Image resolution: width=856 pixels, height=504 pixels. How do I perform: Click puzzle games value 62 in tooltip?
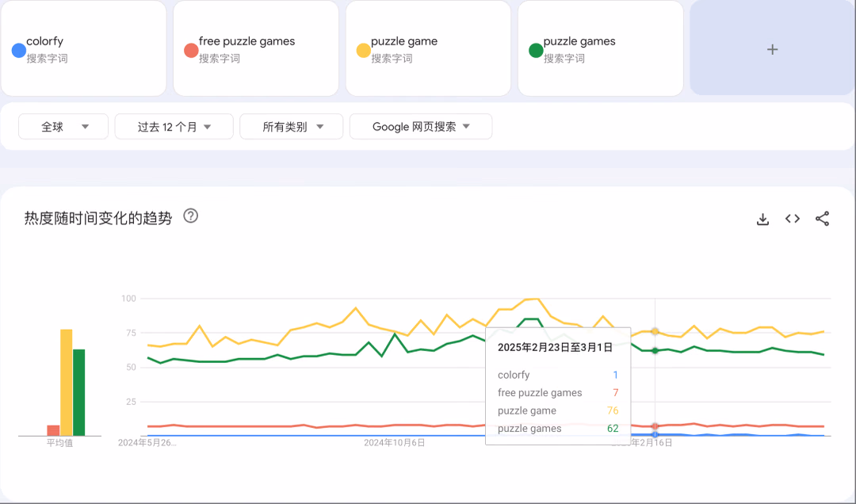coord(613,429)
